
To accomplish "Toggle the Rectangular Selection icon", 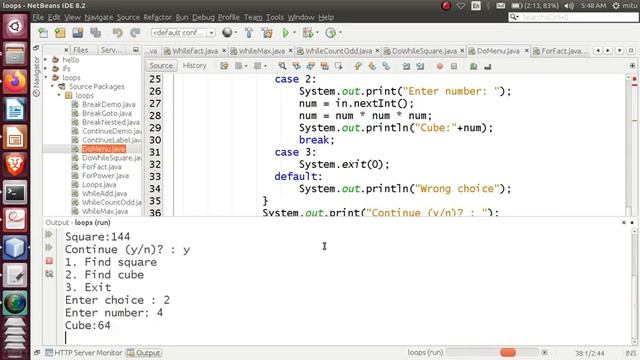I will pos(339,66).
